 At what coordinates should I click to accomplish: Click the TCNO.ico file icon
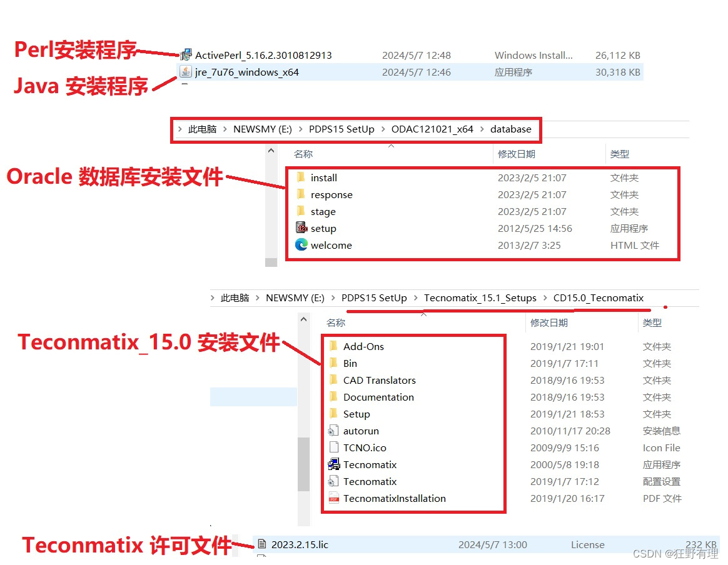click(x=333, y=447)
